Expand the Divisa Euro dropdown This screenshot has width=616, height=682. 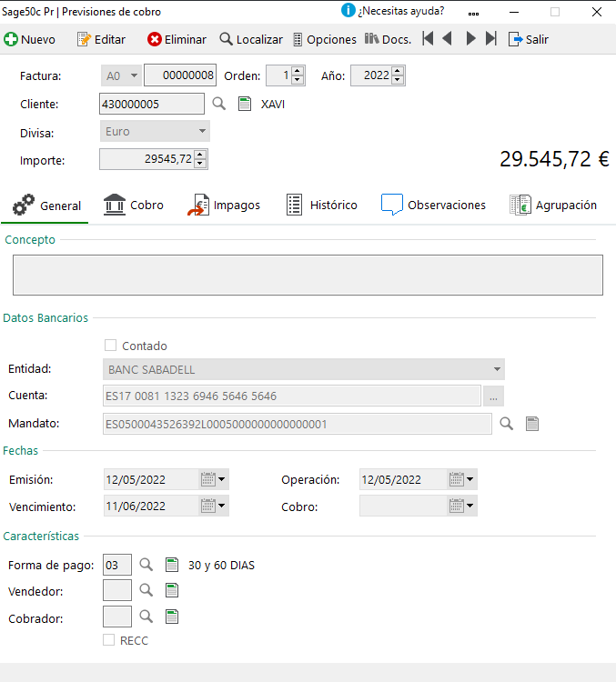202,131
